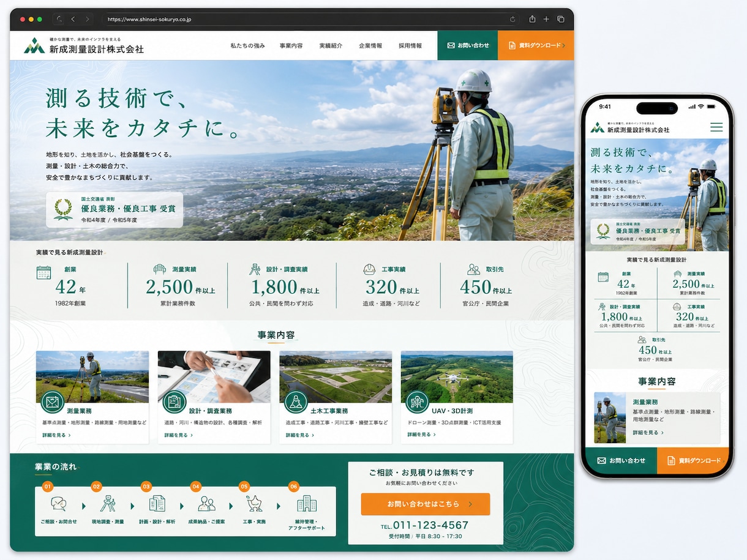The image size is (747, 560).
Task: Open 企業情報 in the navigation
Action: point(370,46)
